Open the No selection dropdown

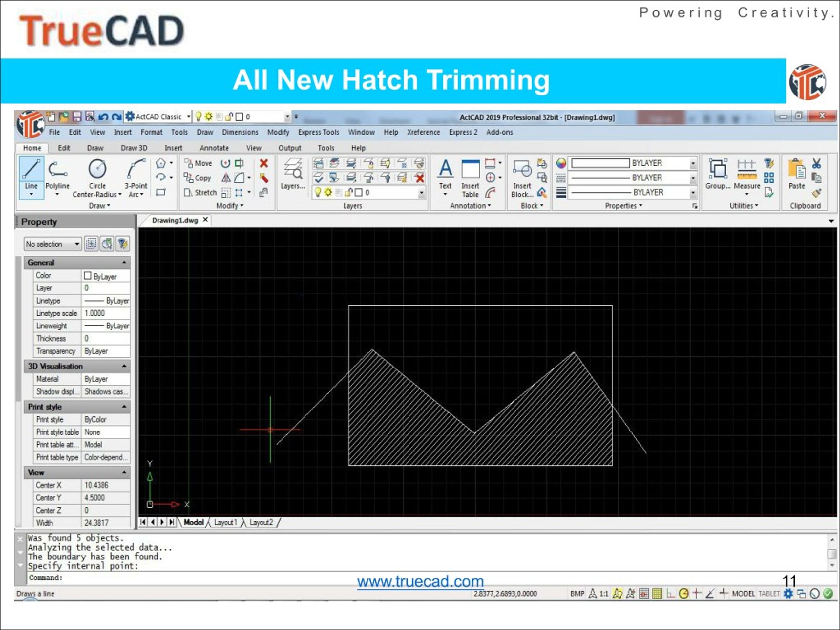[x=53, y=244]
